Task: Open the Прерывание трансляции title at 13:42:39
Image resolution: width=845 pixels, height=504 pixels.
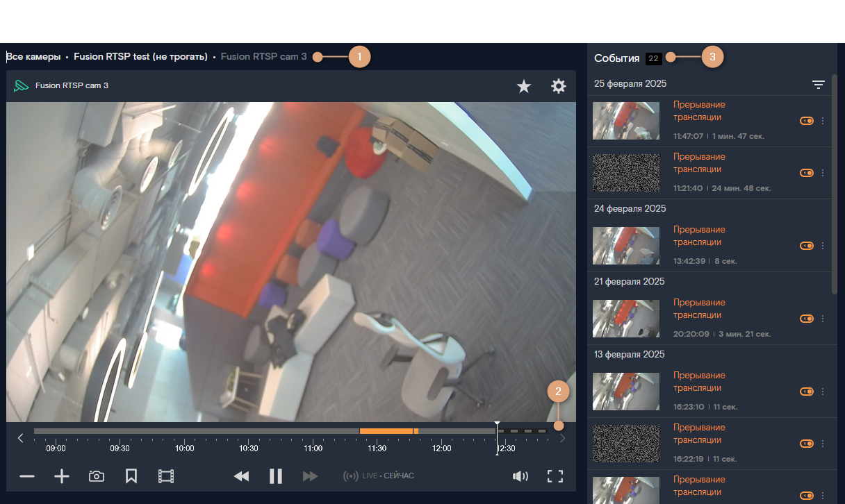Action: (x=699, y=236)
